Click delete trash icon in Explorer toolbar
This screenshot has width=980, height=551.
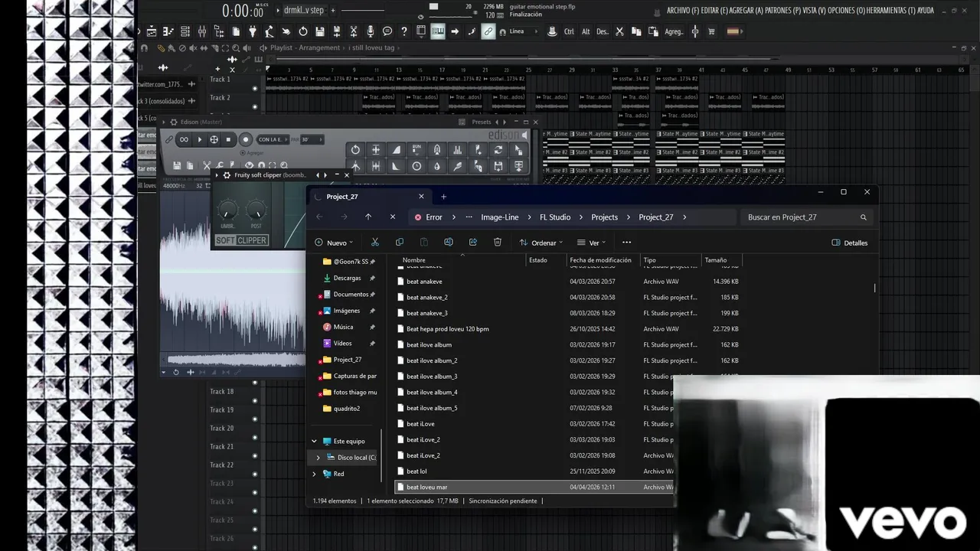pos(498,242)
